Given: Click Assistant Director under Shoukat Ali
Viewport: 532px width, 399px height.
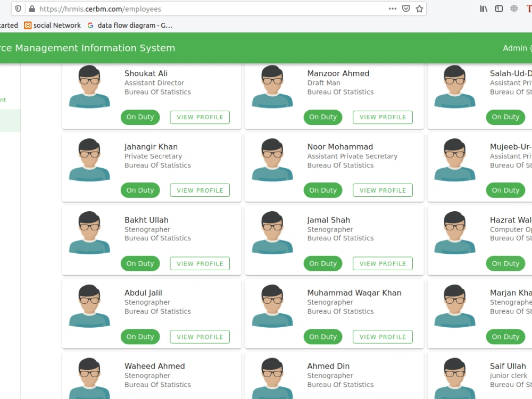Looking at the screenshot, I should tap(154, 83).
